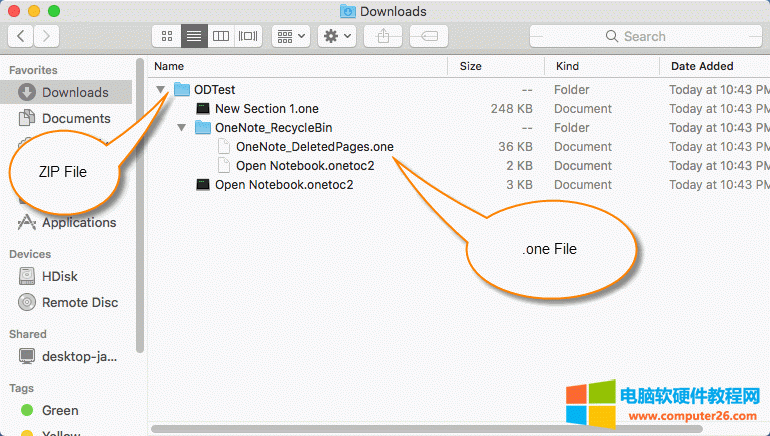Go forward with the right arrow

click(x=46, y=36)
